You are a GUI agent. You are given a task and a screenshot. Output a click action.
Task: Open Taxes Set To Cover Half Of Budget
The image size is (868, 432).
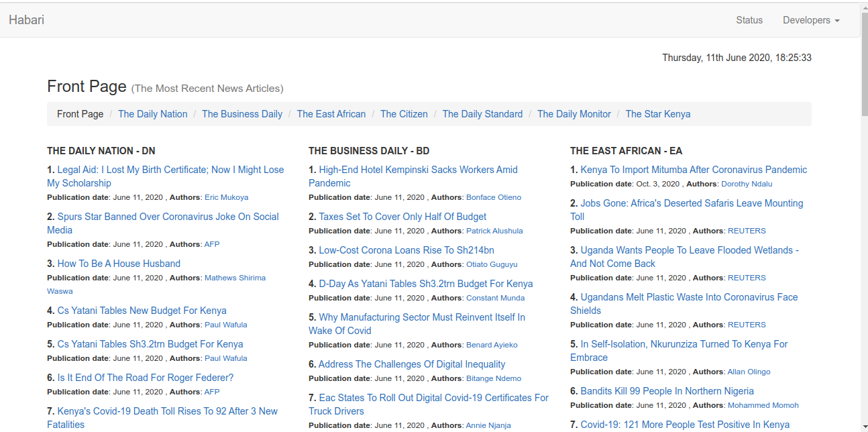coord(402,217)
